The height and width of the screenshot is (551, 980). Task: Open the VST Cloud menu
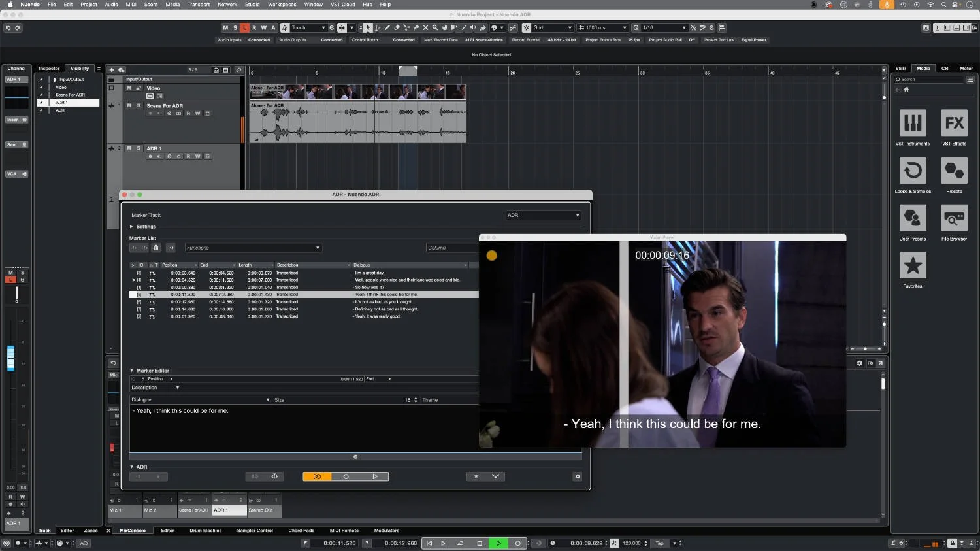pyautogui.click(x=342, y=4)
